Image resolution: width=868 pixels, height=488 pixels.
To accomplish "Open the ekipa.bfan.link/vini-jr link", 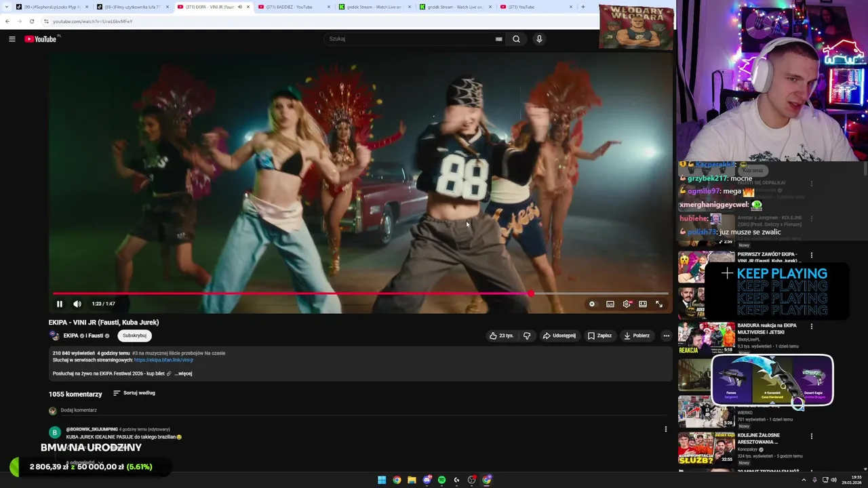I will [x=163, y=360].
